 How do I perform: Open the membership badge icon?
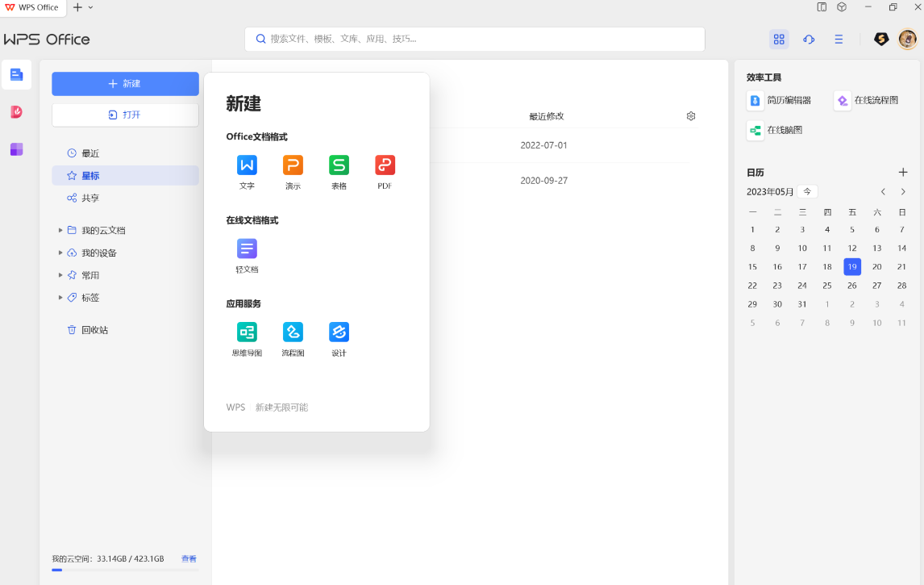881,39
